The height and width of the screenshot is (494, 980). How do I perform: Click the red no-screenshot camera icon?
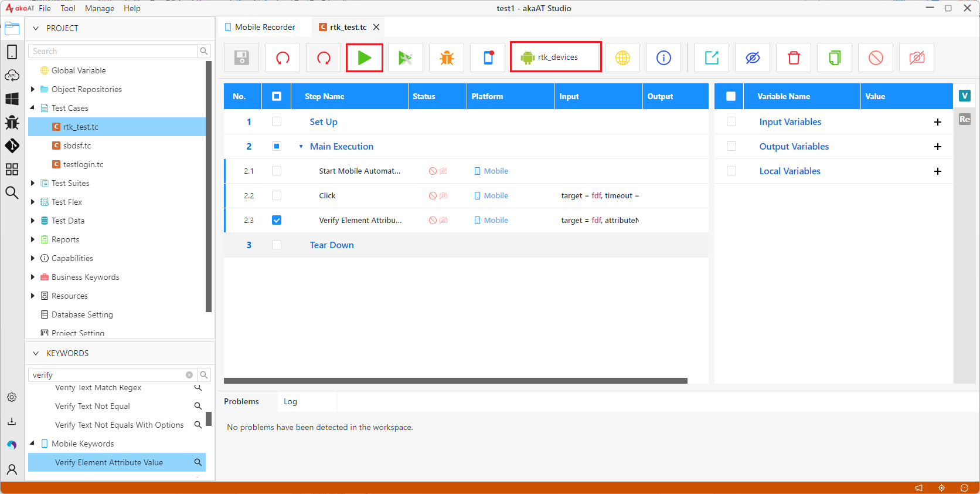[x=917, y=57]
